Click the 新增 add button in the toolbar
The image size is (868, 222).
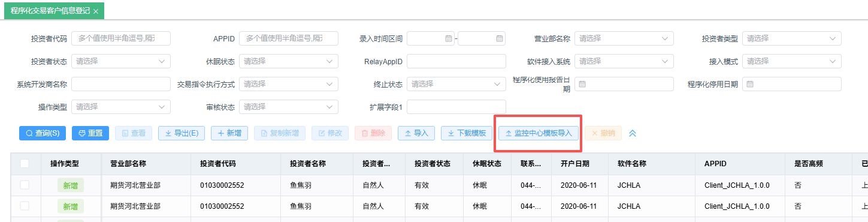click(x=229, y=133)
